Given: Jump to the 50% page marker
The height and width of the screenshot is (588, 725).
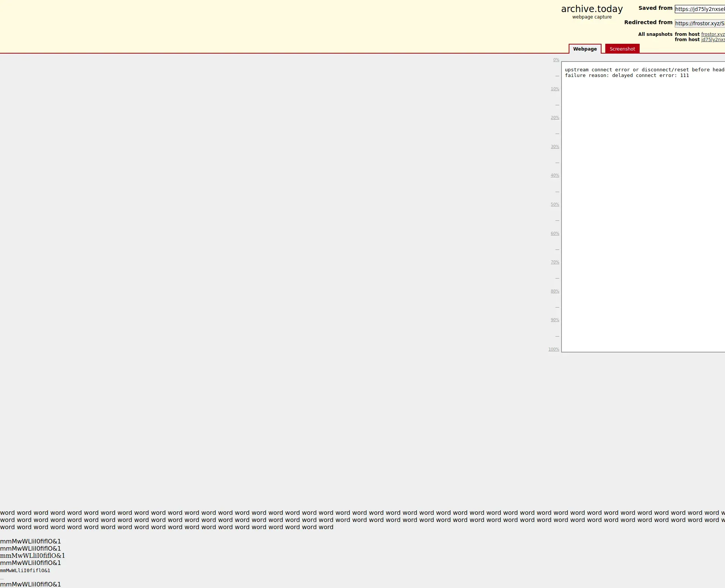Looking at the screenshot, I should [x=555, y=205].
